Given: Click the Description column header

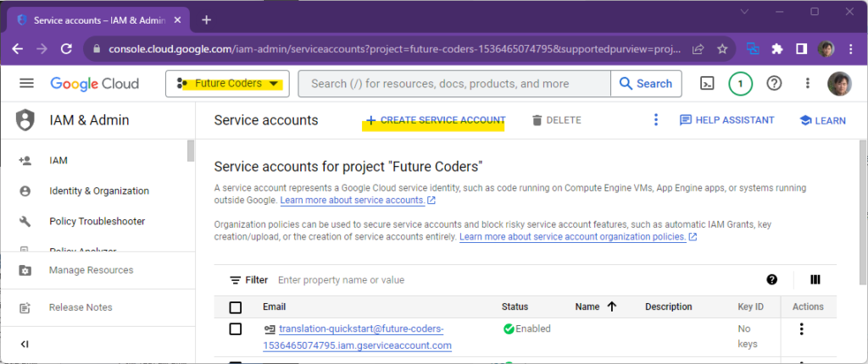Looking at the screenshot, I should [668, 306].
